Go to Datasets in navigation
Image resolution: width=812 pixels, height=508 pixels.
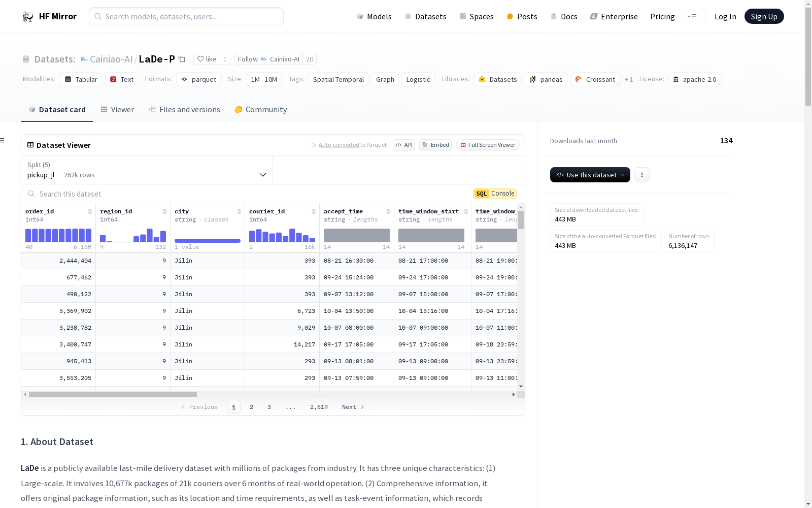pyautogui.click(x=425, y=17)
